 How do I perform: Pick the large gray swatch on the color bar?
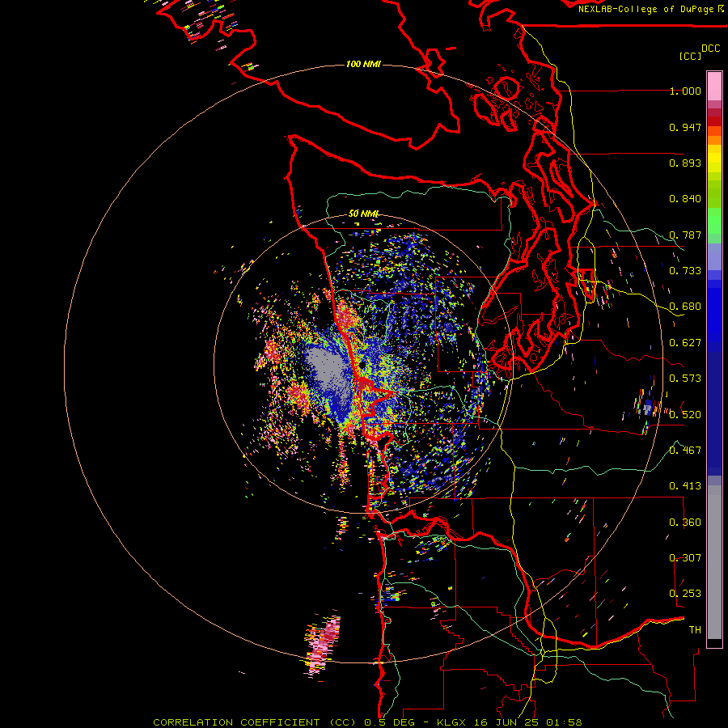tap(714, 562)
